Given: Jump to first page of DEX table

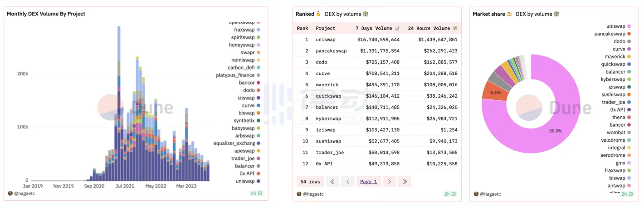Looking at the screenshot, I should pos(332,182).
